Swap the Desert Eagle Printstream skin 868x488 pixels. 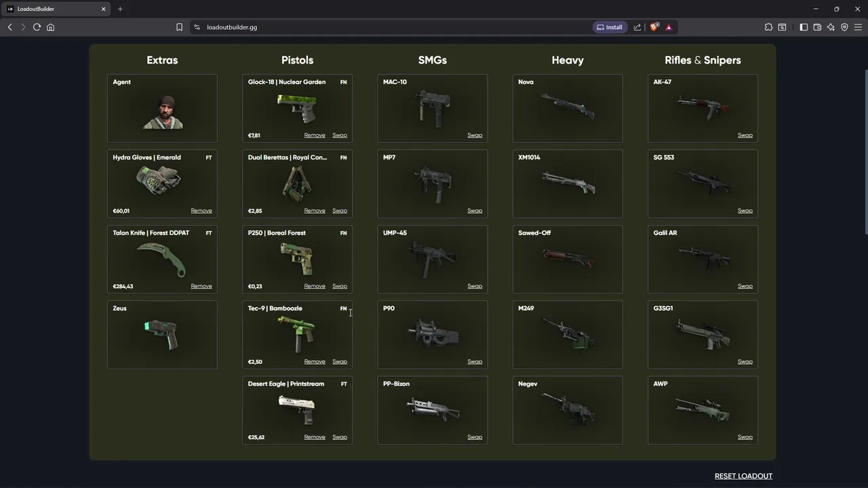click(340, 437)
